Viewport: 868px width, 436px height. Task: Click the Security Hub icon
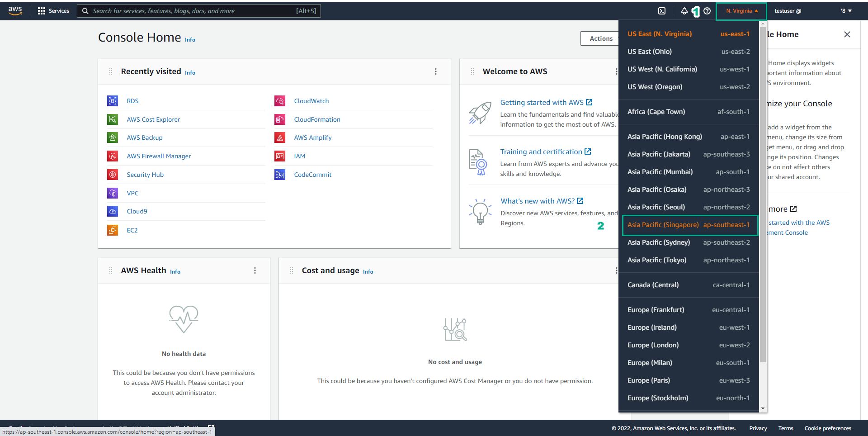113,175
